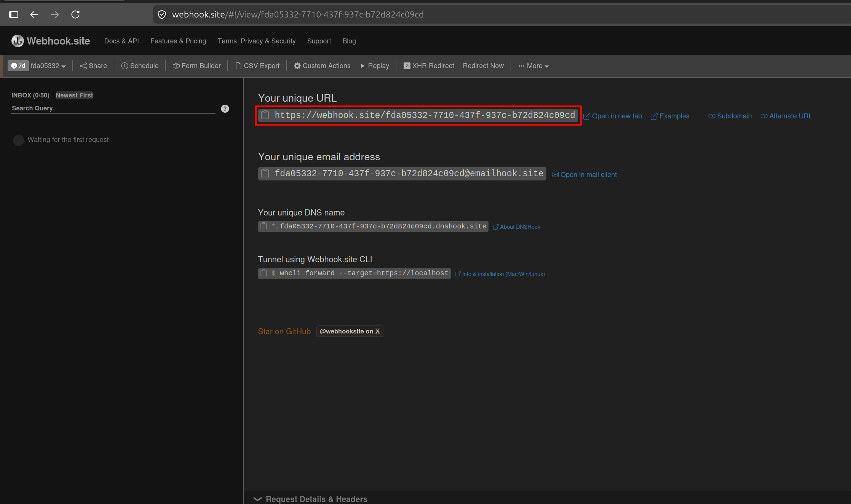Click Waiting for the first request text
Viewport: 851px width, 504px height.
coord(68,140)
